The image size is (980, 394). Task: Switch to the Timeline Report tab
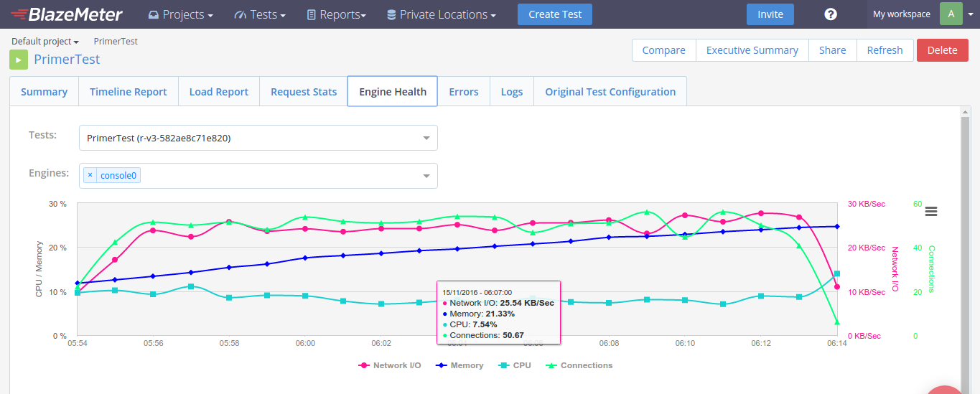tap(128, 92)
